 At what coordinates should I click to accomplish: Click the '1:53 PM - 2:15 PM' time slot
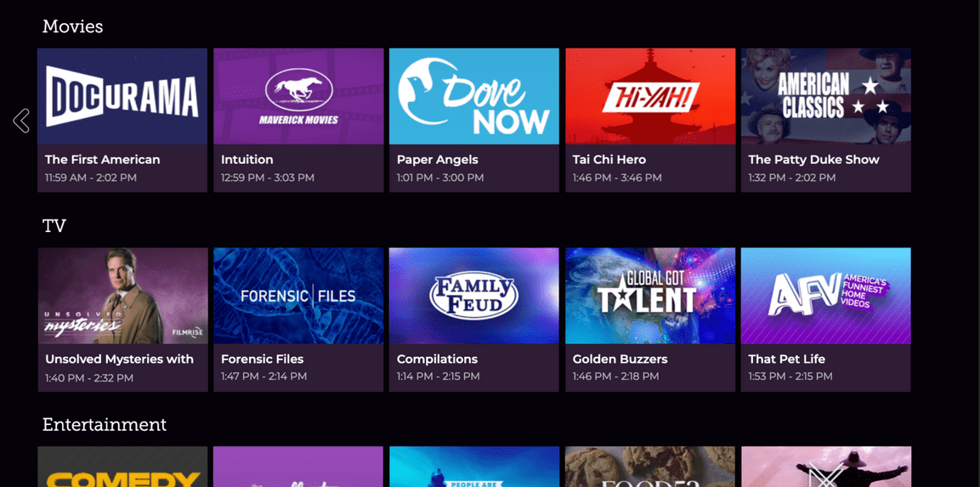(790, 377)
